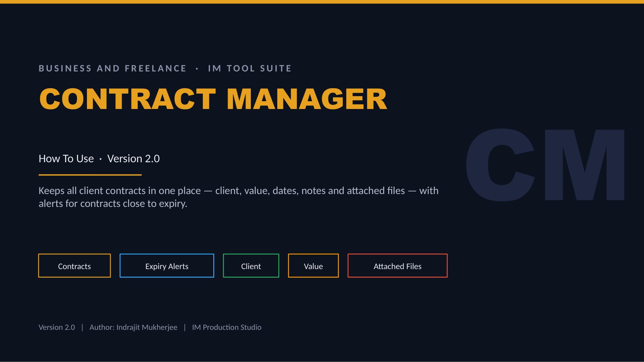Choose the Value box
Screen dimensions: 644x362
313,266
